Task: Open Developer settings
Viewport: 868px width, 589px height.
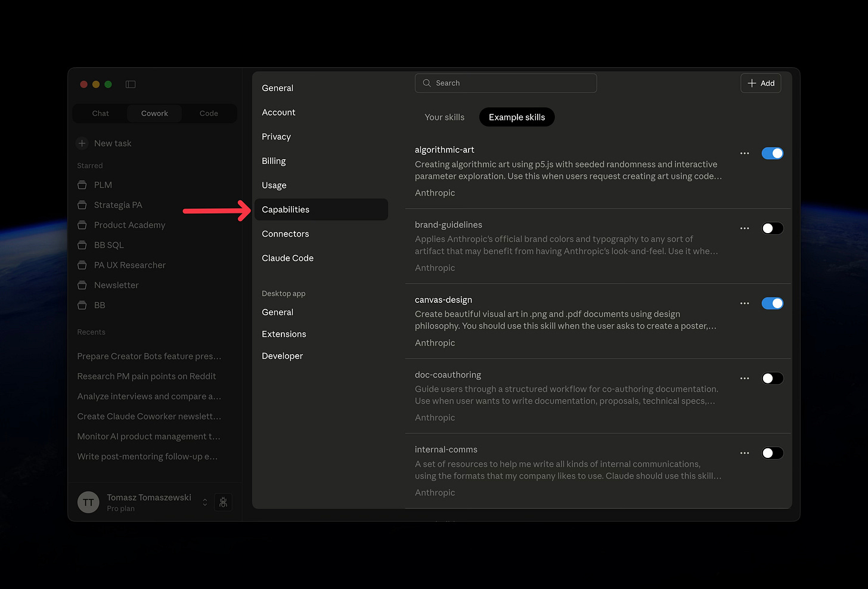Action: (321, 356)
